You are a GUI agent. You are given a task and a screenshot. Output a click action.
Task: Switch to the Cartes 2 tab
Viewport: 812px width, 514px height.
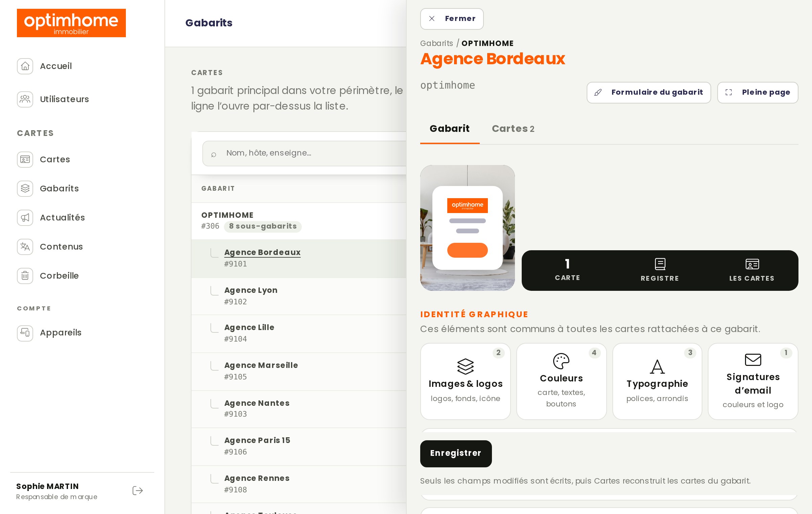[x=513, y=128]
